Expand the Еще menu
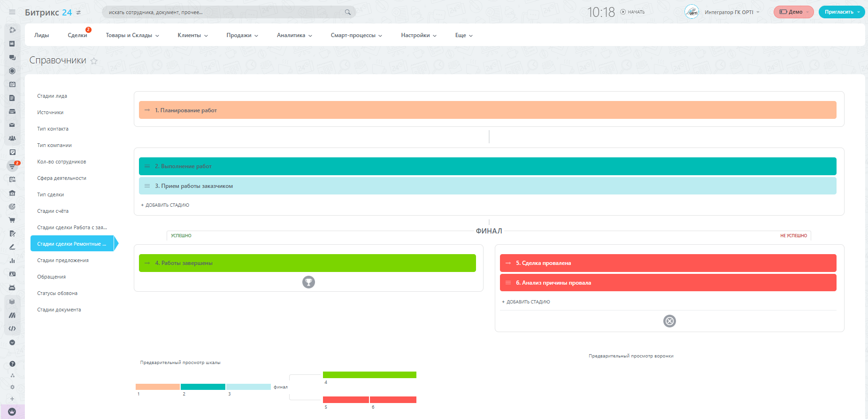The width and height of the screenshot is (868, 419). click(464, 35)
